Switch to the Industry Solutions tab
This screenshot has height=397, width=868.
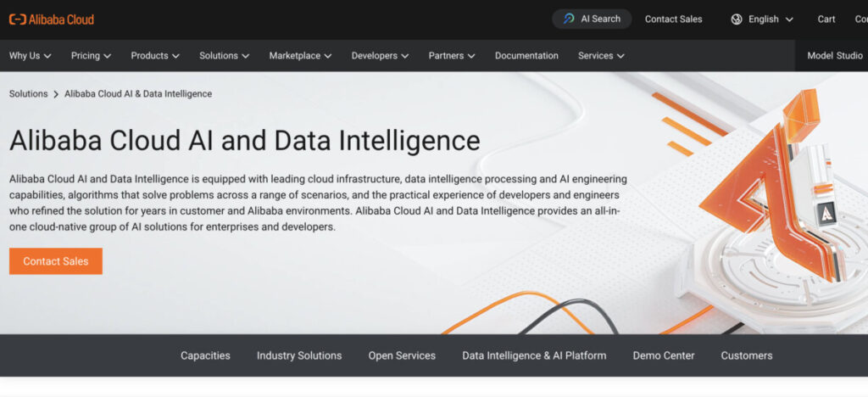click(x=299, y=355)
